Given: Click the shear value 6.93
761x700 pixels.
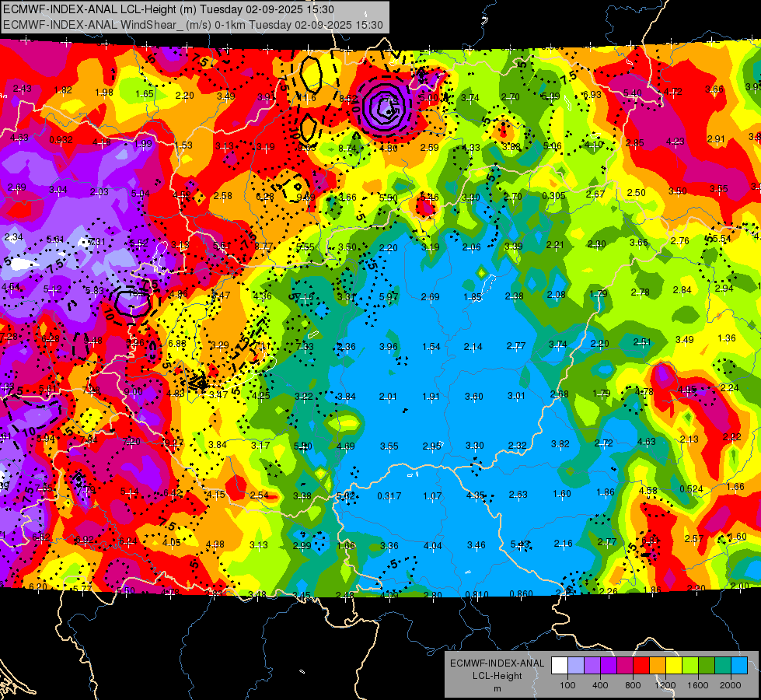Looking at the screenshot, I should (x=592, y=95).
